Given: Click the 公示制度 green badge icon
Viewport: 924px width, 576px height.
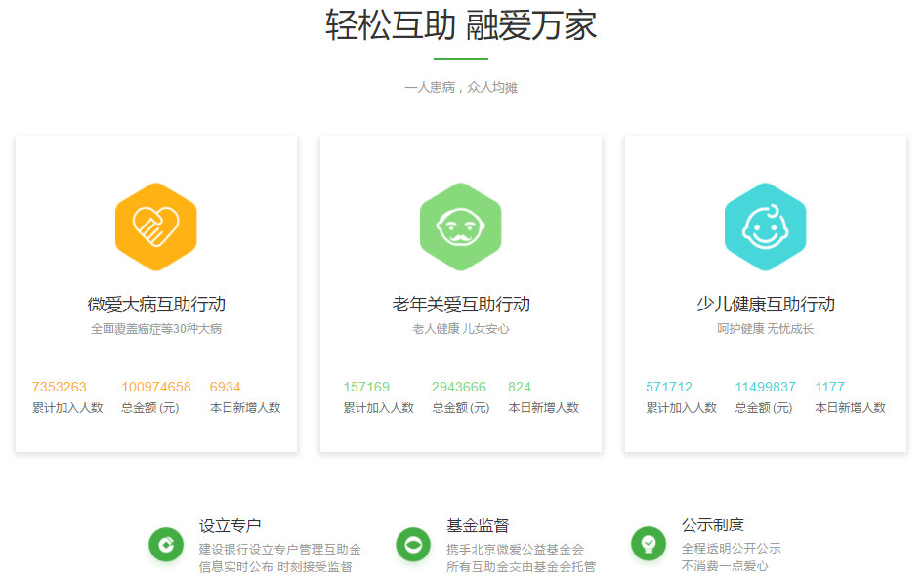Looking at the screenshot, I should click(649, 543).
